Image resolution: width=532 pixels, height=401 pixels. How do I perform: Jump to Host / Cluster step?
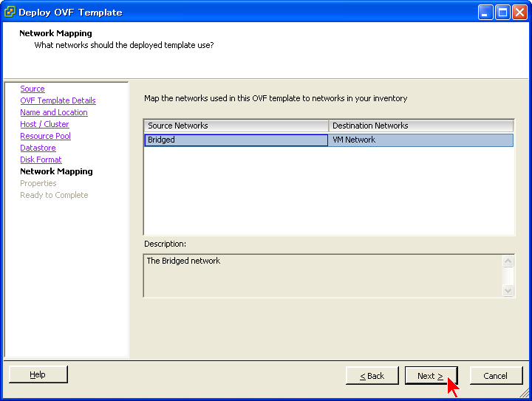44,124
